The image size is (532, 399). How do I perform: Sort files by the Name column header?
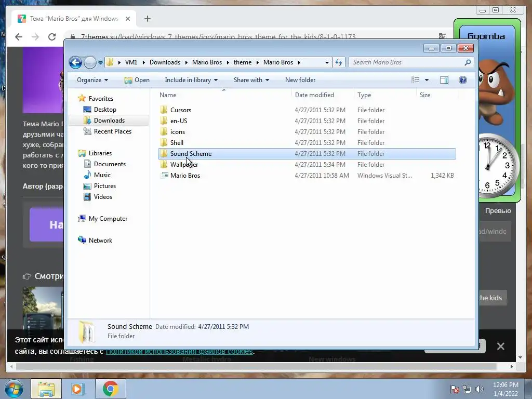point(168,95)
